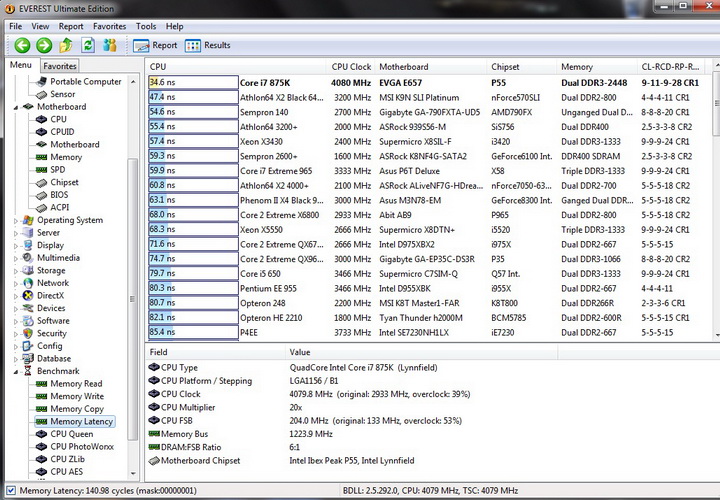Toggle the status bar Memory Latency checkbox
The height and width of the screenshot is (500, 720).
[x=11, y=490]
